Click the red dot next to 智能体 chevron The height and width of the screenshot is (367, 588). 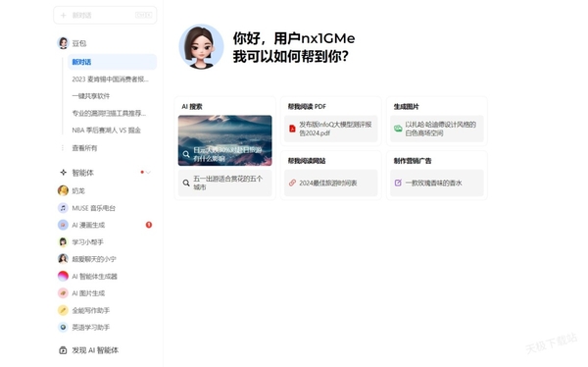point(142,172)
